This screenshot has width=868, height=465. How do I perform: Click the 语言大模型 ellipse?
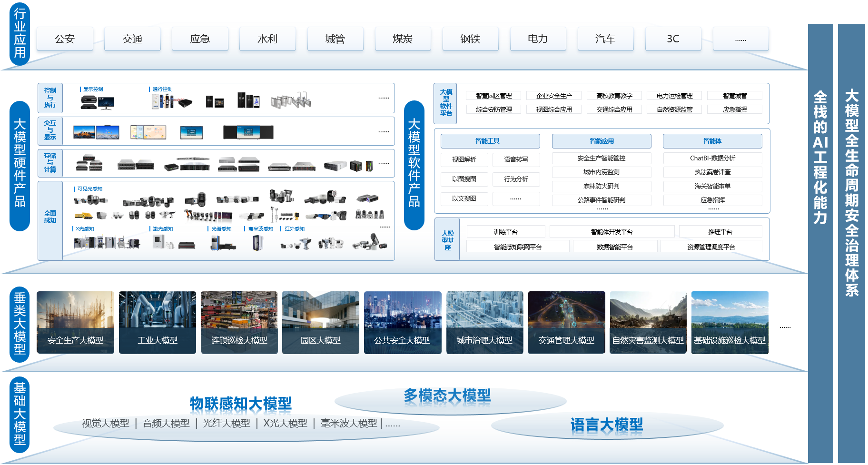click(607, 425)
